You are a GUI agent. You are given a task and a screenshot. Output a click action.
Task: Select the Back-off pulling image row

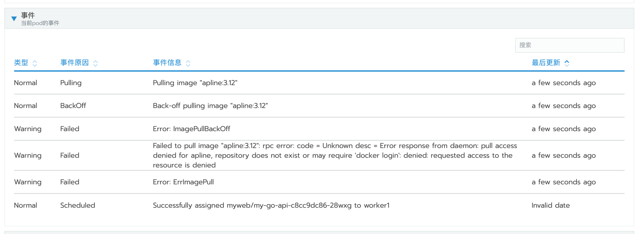[x=319, y=106]
